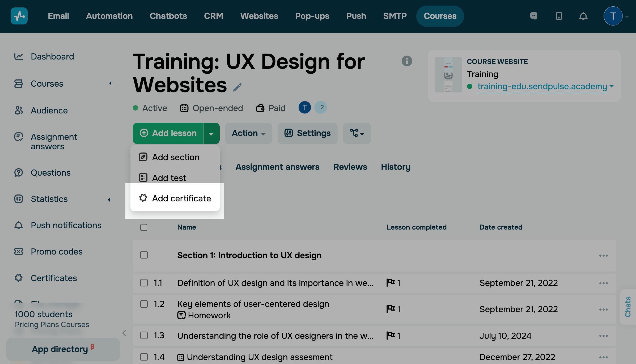
Task: Click the SendPulse logo icon
Action: (19, 16)
